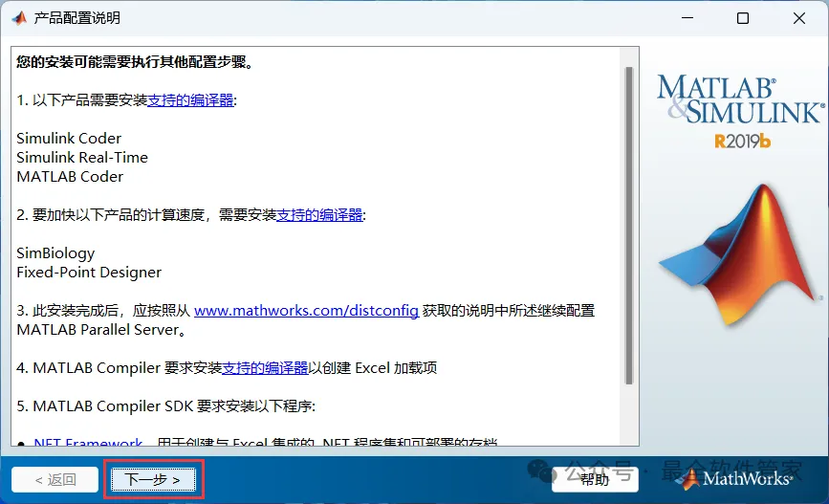Click the Simulink Real-Time text line
The height and width of the screenshot is (504, 829).
82,157
